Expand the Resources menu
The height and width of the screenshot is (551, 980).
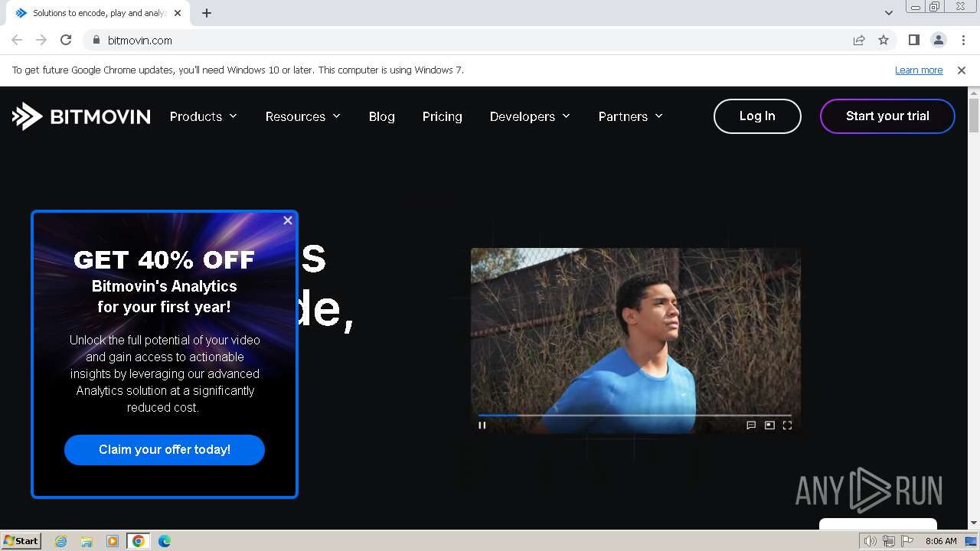303,116
